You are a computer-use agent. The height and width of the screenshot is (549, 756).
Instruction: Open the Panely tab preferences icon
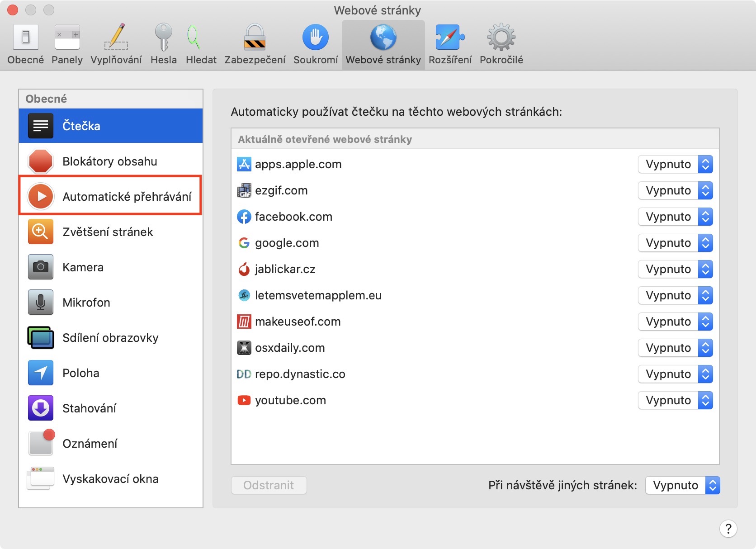[x=67, y=38]
